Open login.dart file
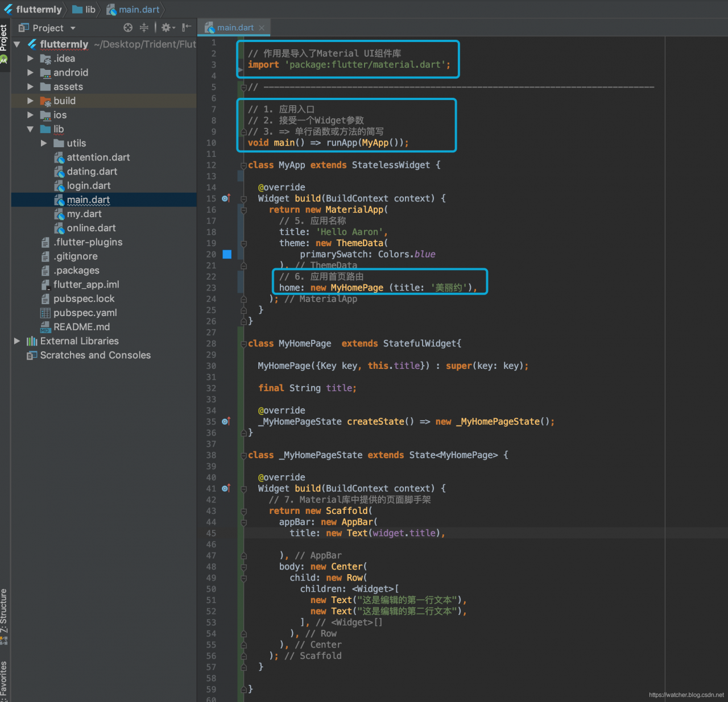 (88, 186)
